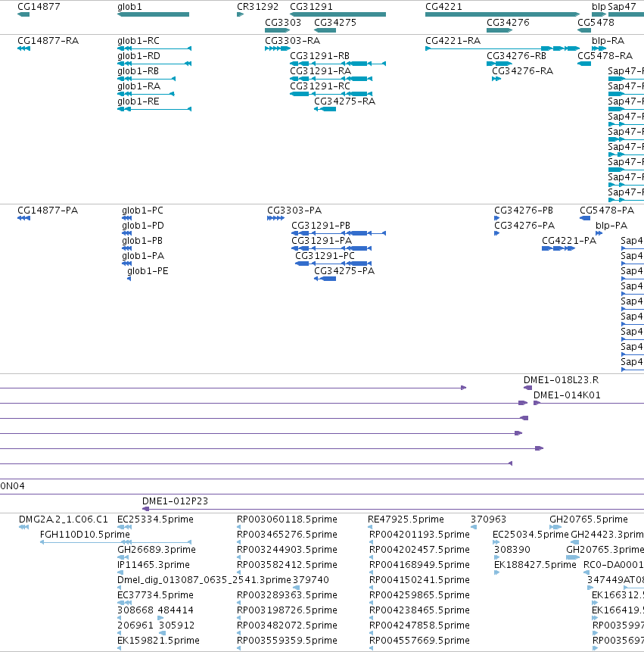The image size is (644, 652).
Task: Select the CG34276-RB transcript
Action: [x=499, y=64]
